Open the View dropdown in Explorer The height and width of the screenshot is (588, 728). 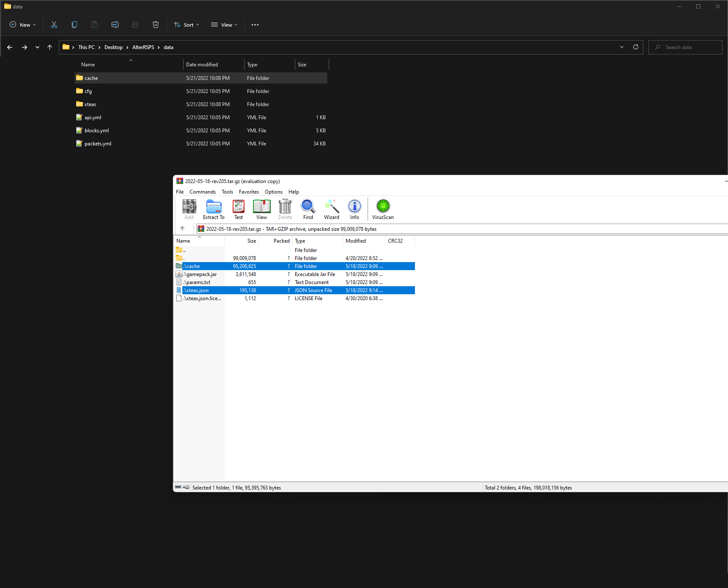tap(224, 25)
